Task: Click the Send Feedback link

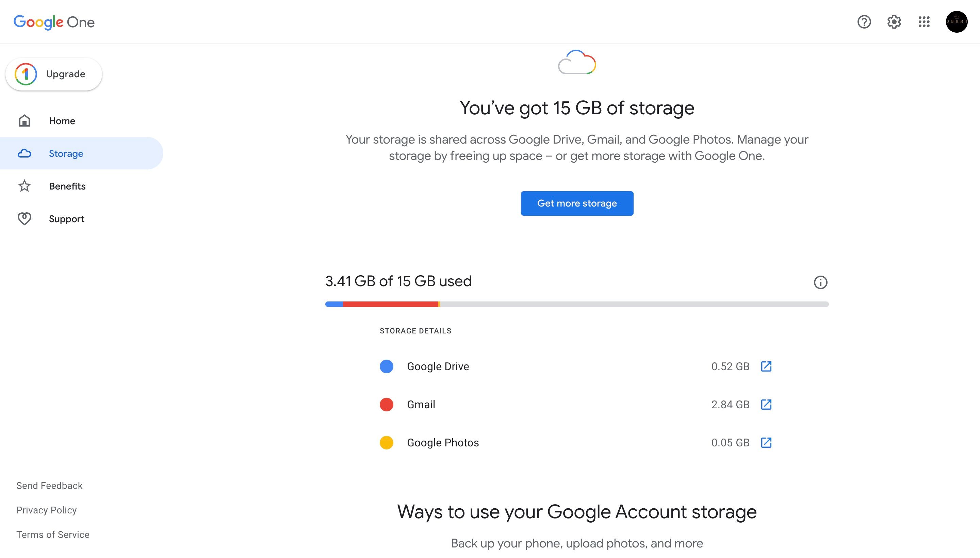Action: [x=49, y=486]
